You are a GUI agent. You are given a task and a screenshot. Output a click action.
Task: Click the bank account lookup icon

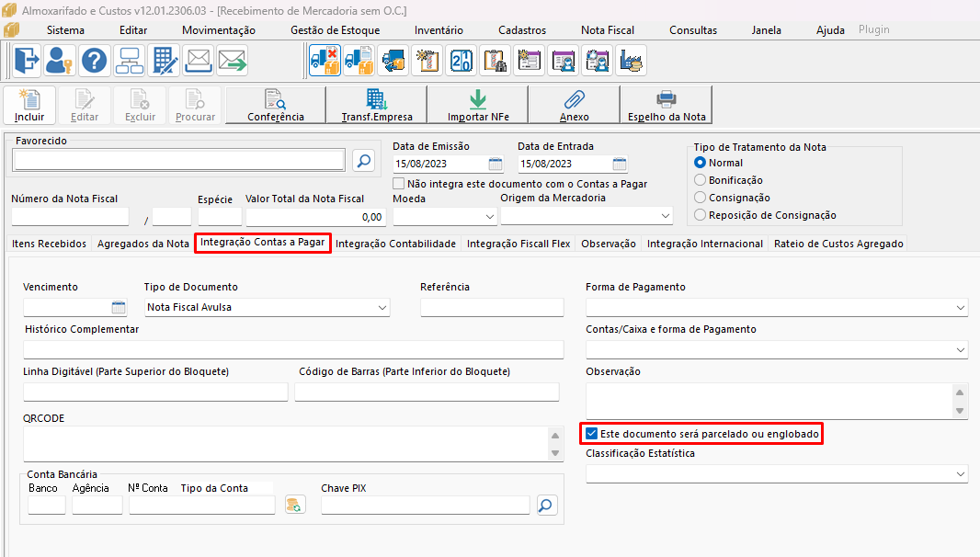pos(294,505)
